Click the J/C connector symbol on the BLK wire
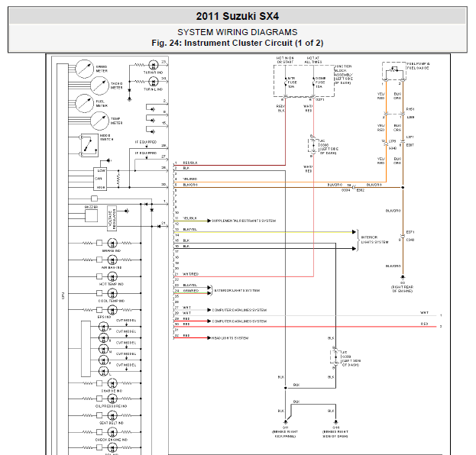The height and width of the screenshot is (455, 476). (335, 357)
